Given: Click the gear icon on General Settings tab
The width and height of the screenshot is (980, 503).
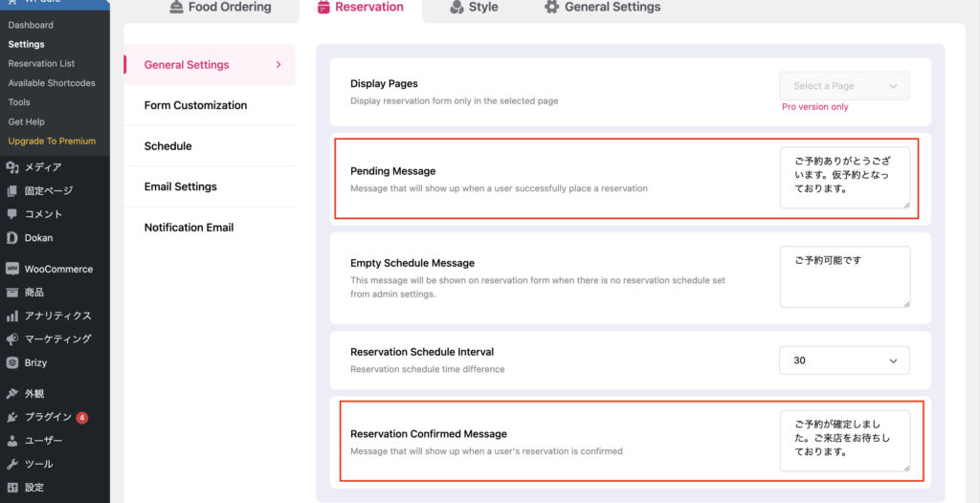Looking at the screenshot, I should tap(551, 8).
